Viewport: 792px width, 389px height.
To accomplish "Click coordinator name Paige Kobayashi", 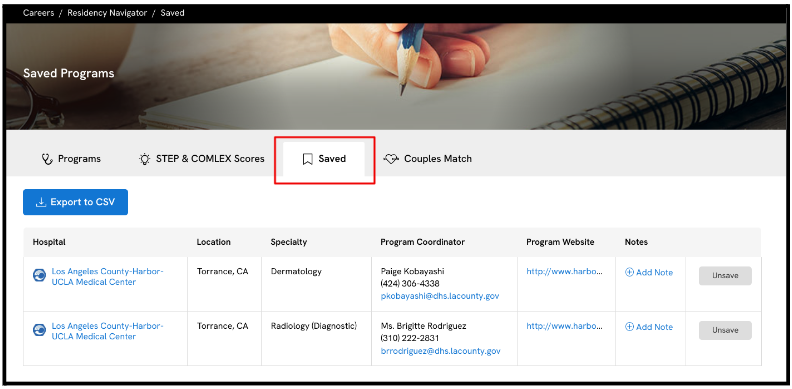I will pyautogui.click(x=412, y=271).
